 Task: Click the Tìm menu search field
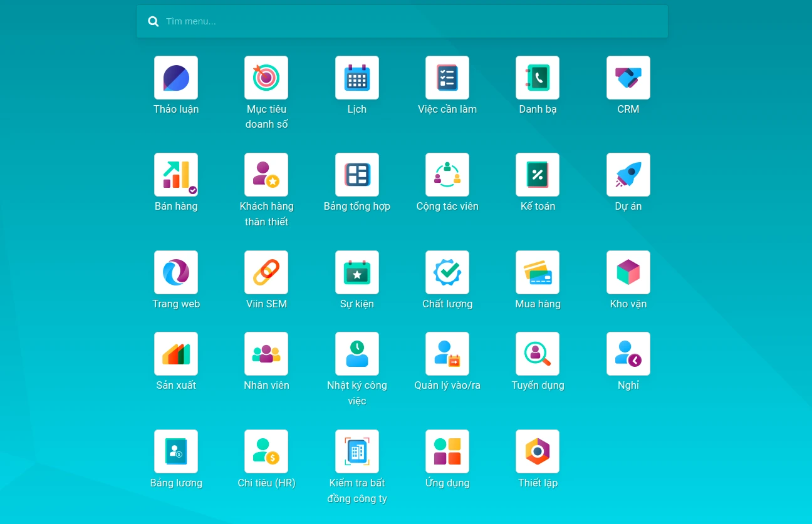click(414, 21)
